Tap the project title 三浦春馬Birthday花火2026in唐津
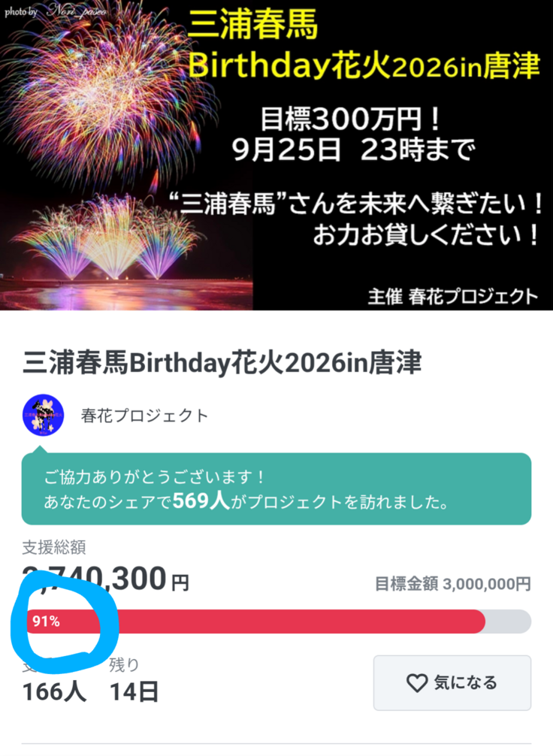 pyautogui.click(x=222, y=363)
